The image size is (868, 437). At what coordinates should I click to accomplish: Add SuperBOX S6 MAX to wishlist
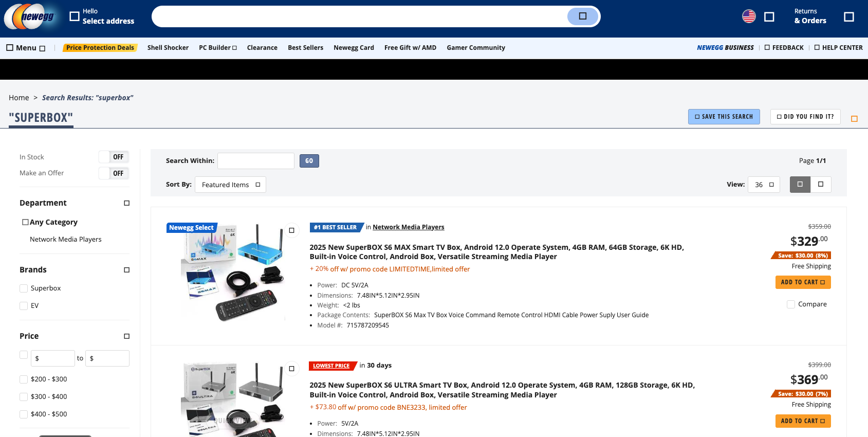291,230
